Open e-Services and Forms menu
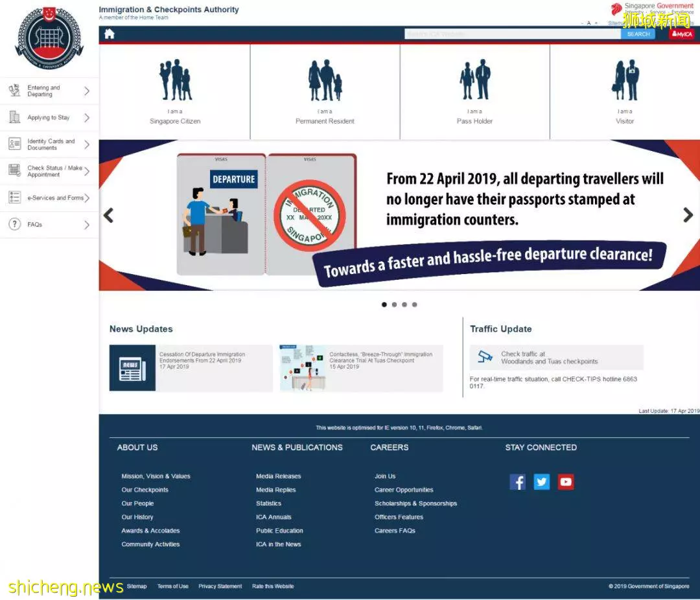700x600 pixels. pos(49,198)
